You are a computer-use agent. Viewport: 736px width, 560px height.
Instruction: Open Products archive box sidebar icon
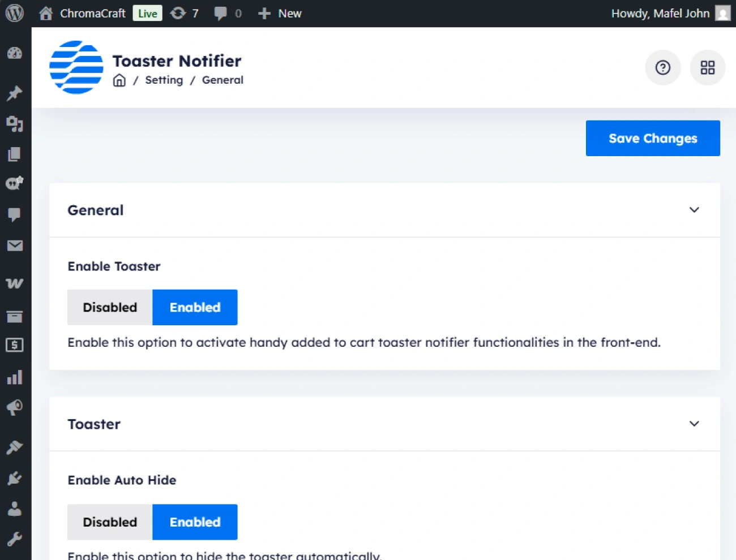pyautogui.click(x=15, y=316)
